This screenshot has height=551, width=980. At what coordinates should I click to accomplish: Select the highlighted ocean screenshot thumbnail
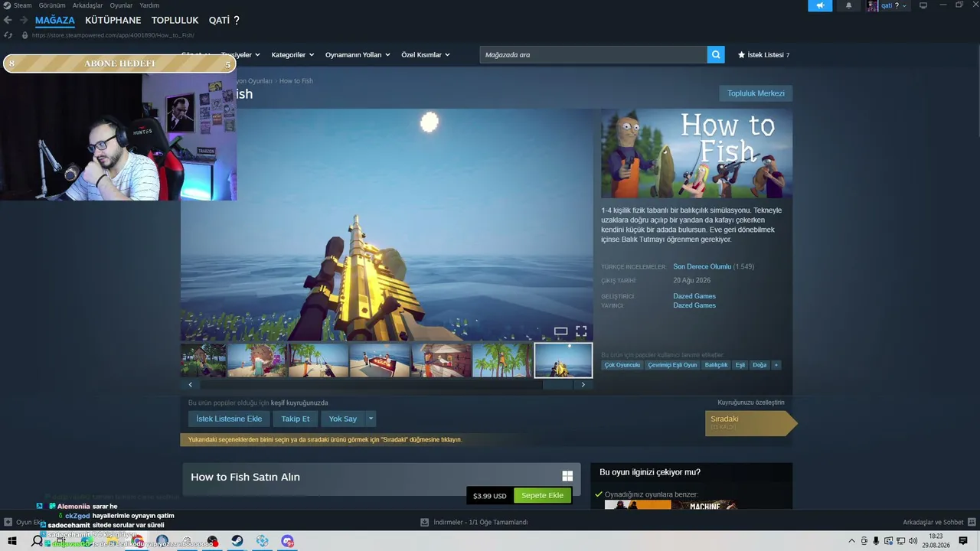pos(563,360)
